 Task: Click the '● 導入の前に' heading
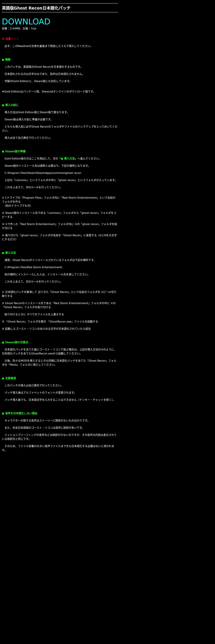pyautogui.click(x=10, y=105)
